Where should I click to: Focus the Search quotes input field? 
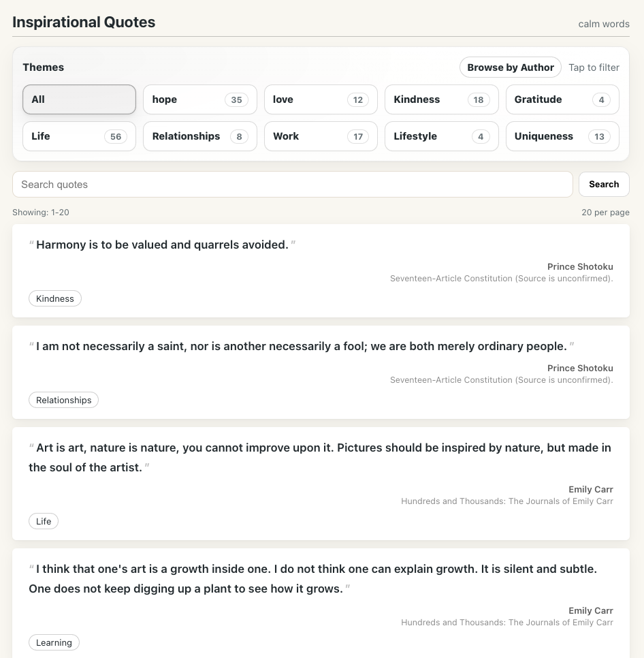click(293, 185)
